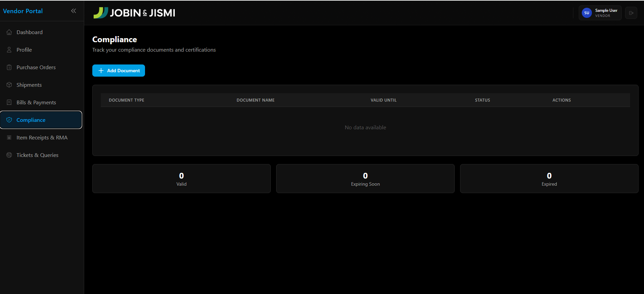644x294 pixels.
Task: Click the Status column header
Action: 482,100
